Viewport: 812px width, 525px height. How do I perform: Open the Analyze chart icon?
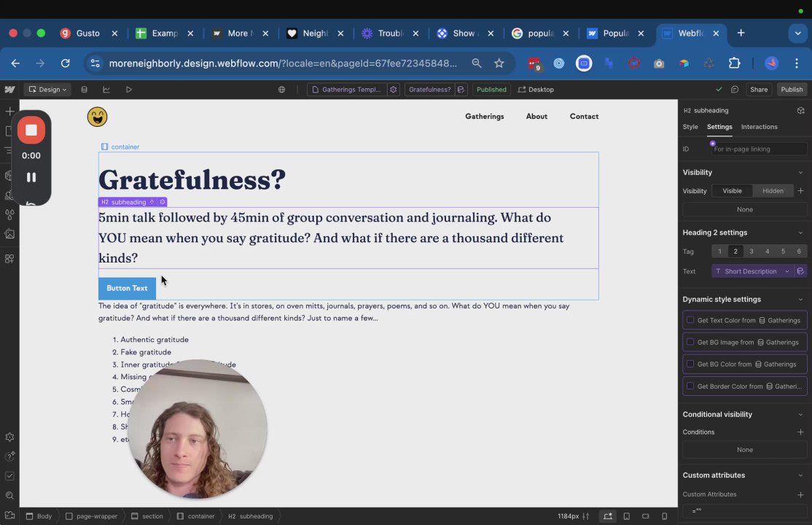pyautogui.click(x=106, y=90)
